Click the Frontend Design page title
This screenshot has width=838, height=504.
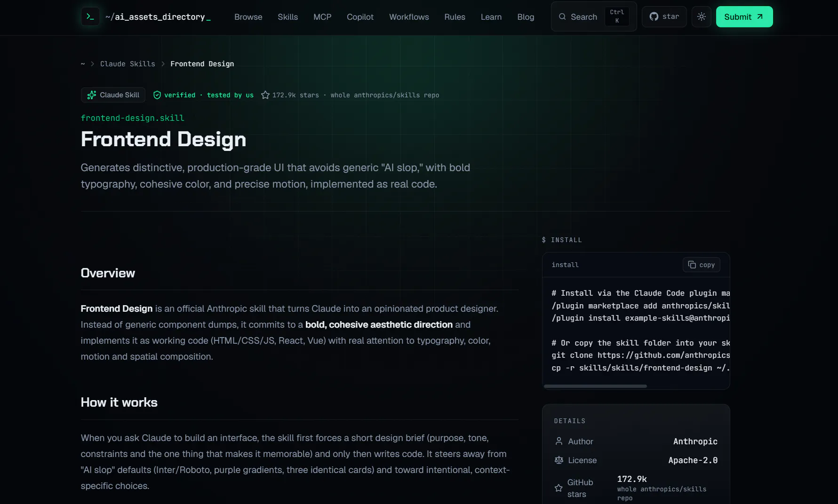coord(163,139)
